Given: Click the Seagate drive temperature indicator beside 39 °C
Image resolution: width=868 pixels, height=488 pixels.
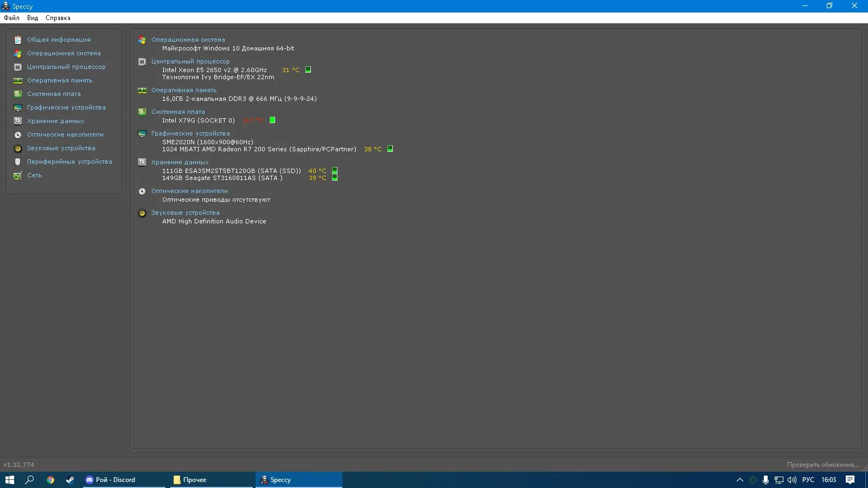Looking at the screenshot, I should [335, 177].
